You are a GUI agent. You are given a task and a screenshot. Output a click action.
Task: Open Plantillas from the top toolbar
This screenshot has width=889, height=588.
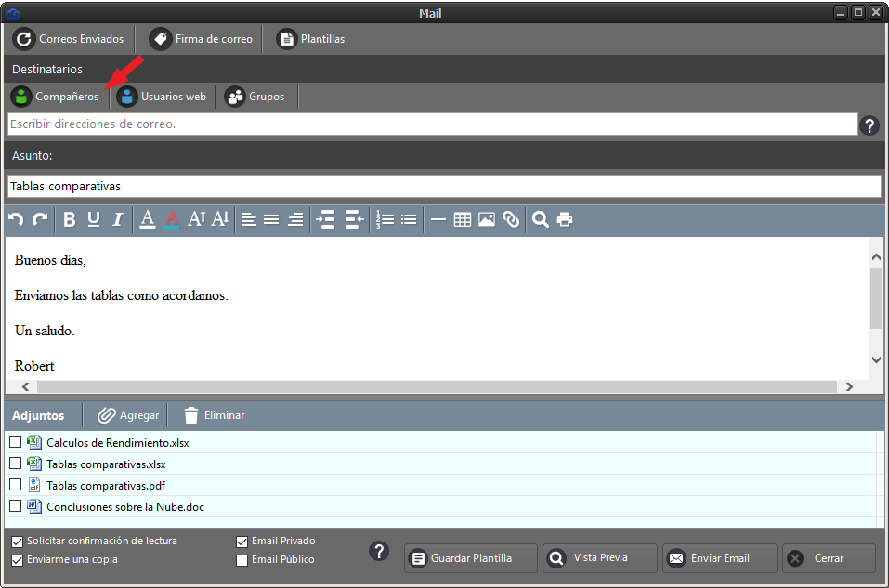pos(311,39)
